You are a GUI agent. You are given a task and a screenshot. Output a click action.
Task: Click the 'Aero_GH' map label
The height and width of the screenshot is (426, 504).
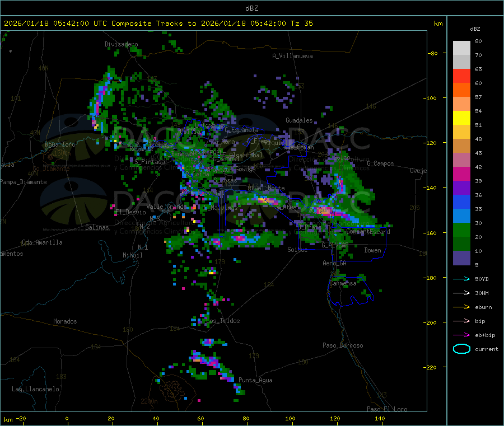click(335, 263)
